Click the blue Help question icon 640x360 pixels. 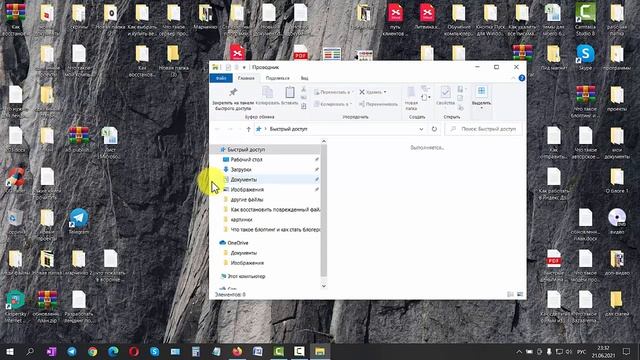[522, 78]
